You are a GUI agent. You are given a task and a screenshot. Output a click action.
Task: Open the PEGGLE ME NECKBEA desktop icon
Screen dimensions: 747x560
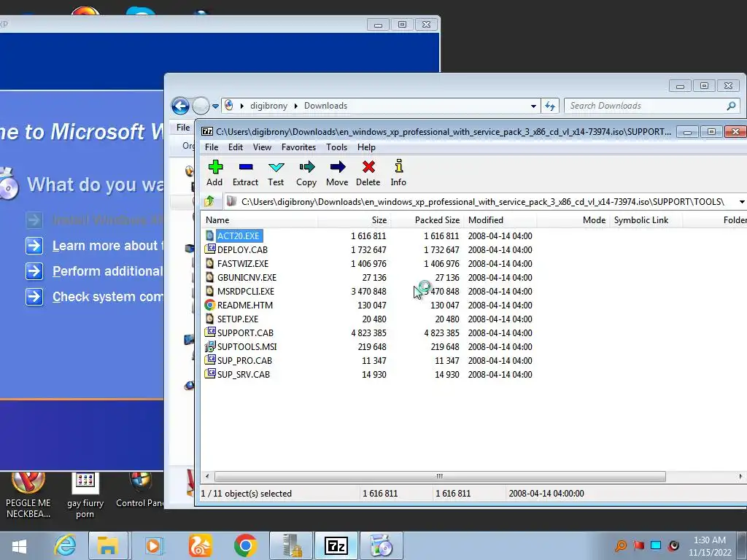pyautogui.click(x=28, y=494)
